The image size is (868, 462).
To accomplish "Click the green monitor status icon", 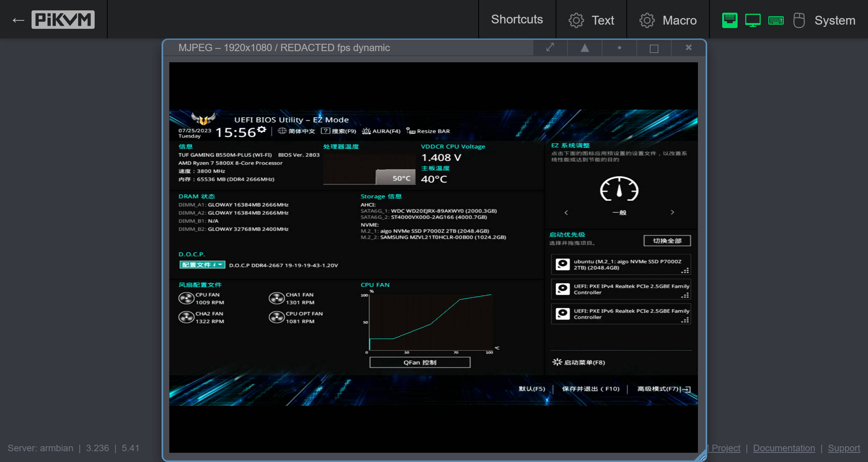I will pos(753,20).
